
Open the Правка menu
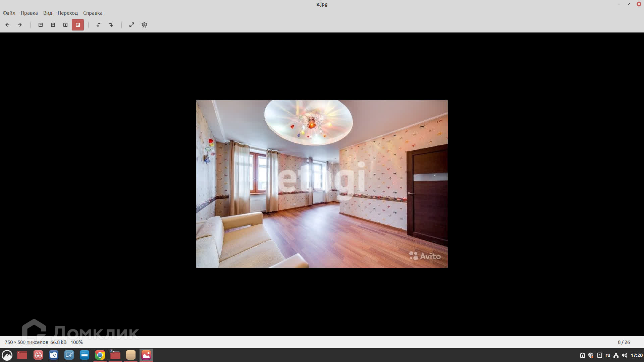tap(29, 13)
